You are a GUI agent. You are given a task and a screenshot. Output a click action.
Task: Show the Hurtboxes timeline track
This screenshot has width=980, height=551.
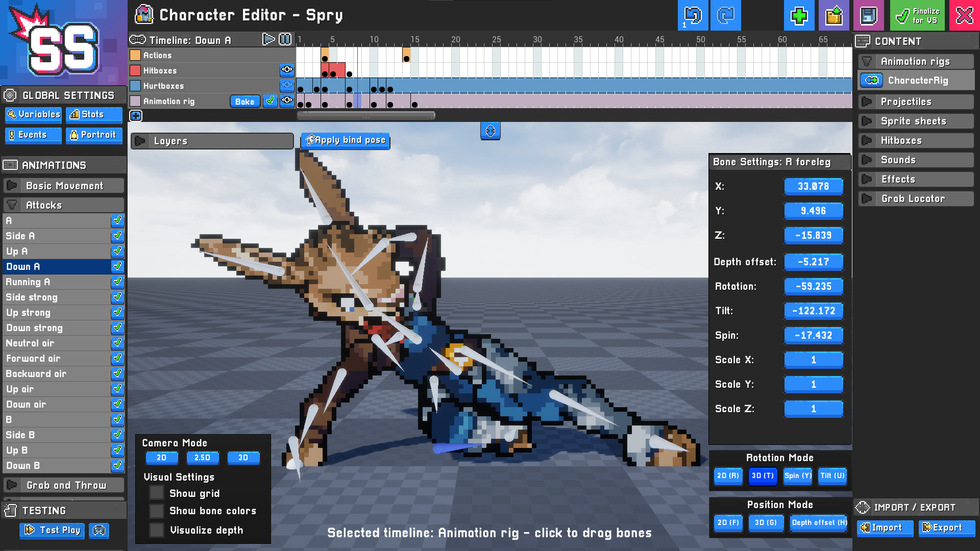(287, 86)
